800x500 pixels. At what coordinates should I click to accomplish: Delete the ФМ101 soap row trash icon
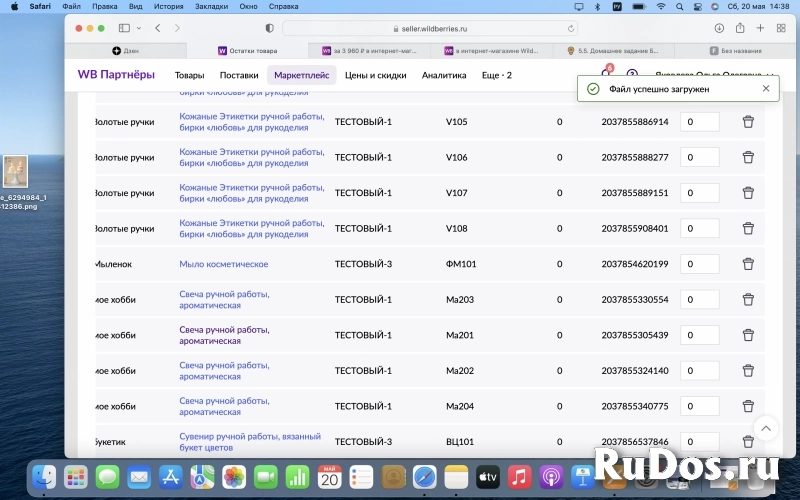click(x=748, y=264)
